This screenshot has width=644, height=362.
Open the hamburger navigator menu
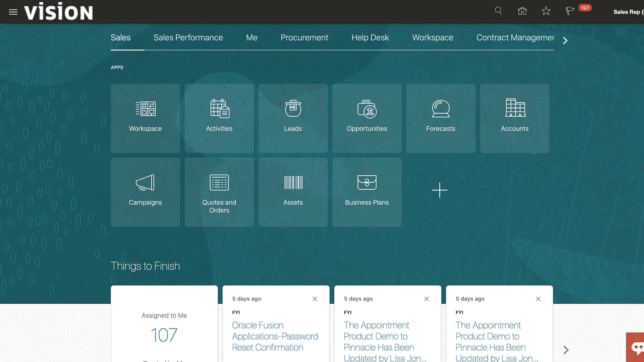point(13,12)
